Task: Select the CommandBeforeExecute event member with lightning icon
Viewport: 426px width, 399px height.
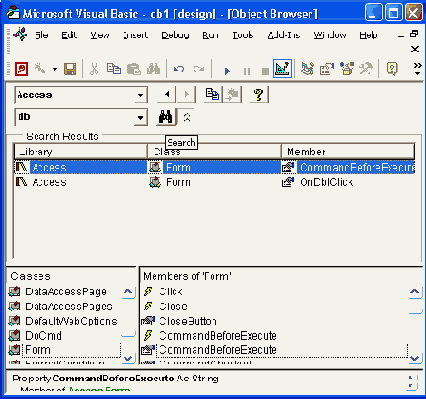Action: tap(218, 336)
